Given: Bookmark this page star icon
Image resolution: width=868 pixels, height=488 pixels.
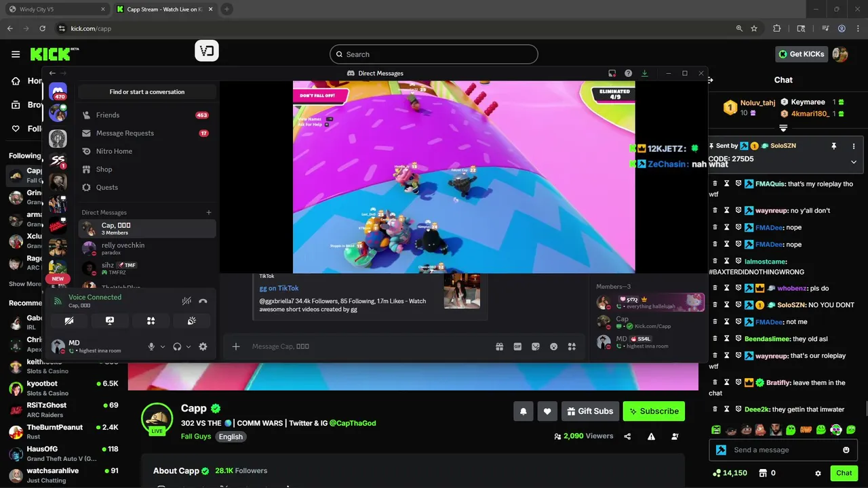Looking at the screenshot, I should (754, 28).
